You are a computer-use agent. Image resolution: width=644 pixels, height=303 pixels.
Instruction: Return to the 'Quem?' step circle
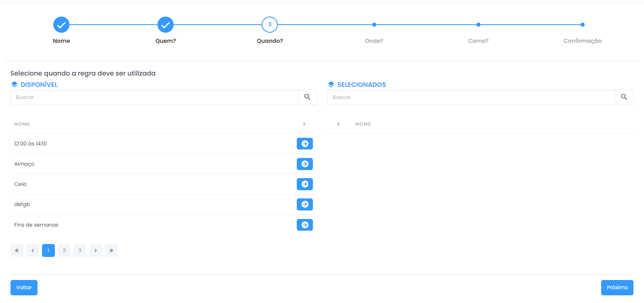[x=166, y=25]
